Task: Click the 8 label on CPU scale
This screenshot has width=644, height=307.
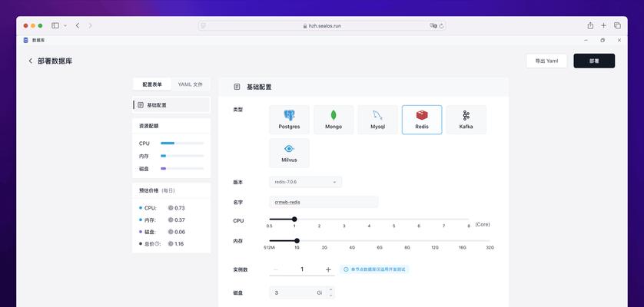Action: (x=469, y=226)
